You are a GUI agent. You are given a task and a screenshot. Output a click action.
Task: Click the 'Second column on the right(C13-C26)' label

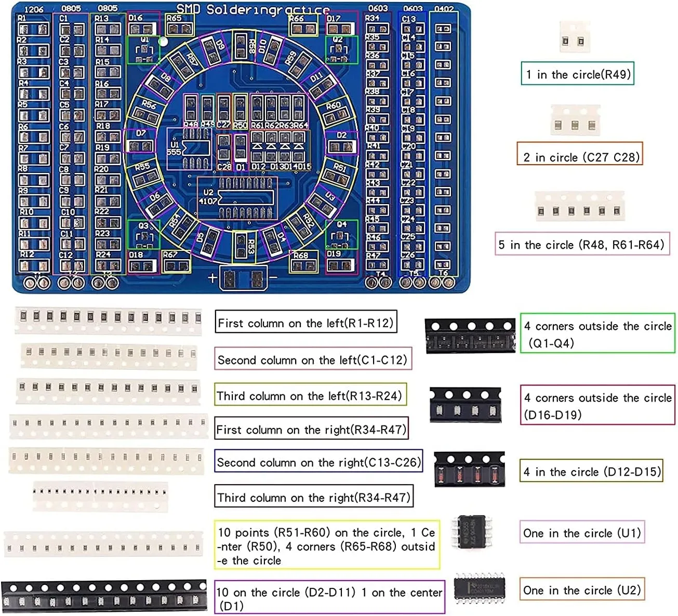pos(318,461)
